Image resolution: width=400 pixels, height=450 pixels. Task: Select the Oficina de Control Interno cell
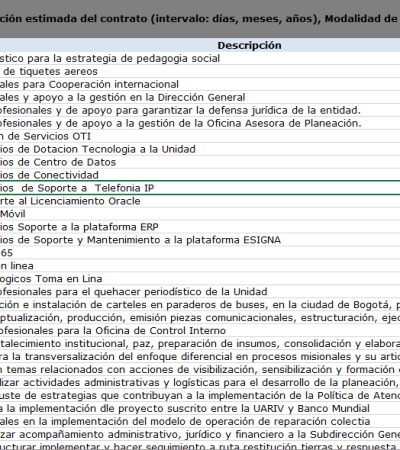coord(200,331)
